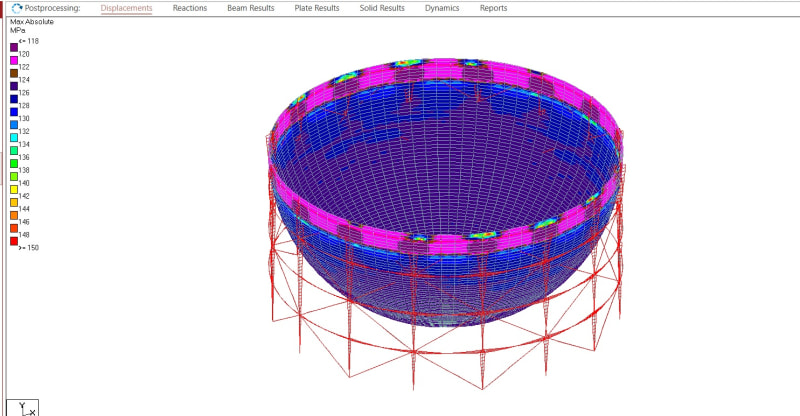The image size is (800, 416).
Task: Click the Postprocessing spinner icon
Action: click(17, 8)
